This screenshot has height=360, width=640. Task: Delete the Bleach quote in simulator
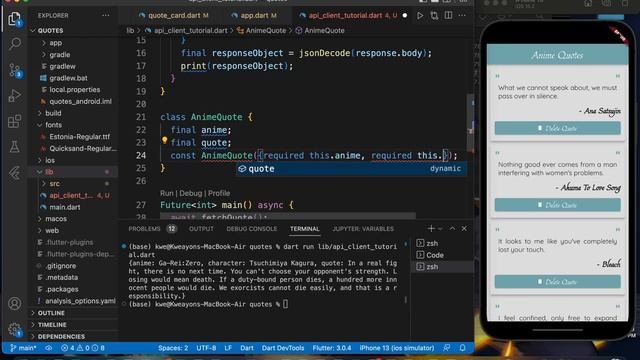pyautogui.click(x=558, y=282)
